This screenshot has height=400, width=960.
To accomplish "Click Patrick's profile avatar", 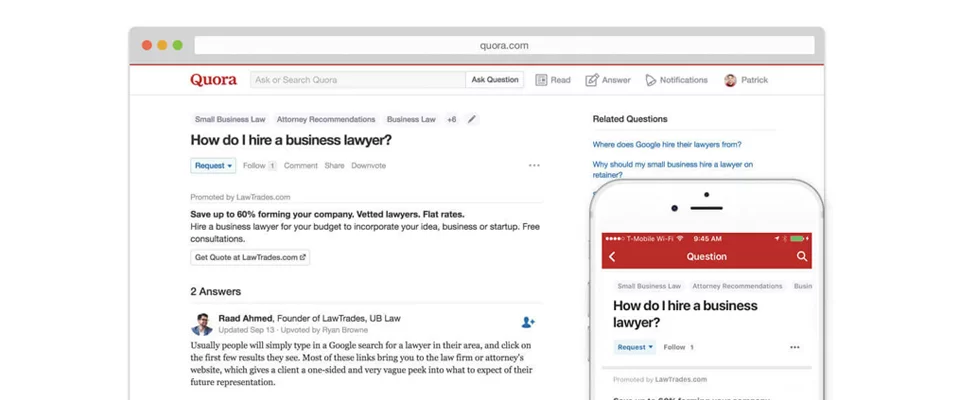I will point(730,80).
